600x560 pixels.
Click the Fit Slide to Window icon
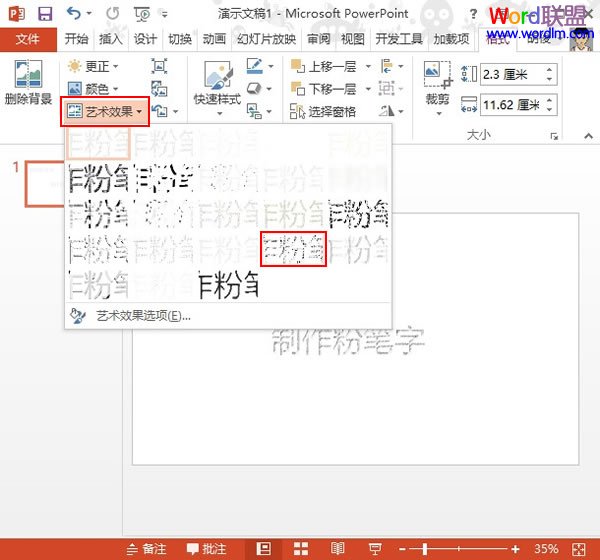(x=579, y=549)
